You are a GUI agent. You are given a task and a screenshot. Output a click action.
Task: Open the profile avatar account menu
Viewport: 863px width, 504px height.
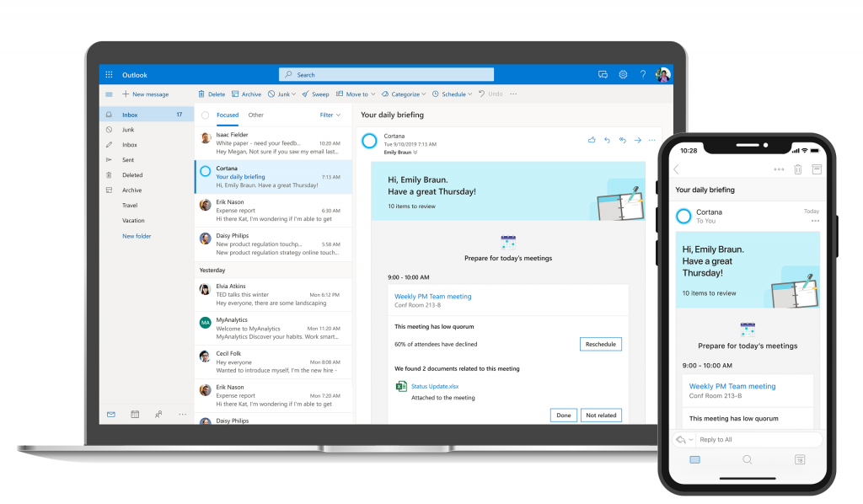[x=663, y=74]
